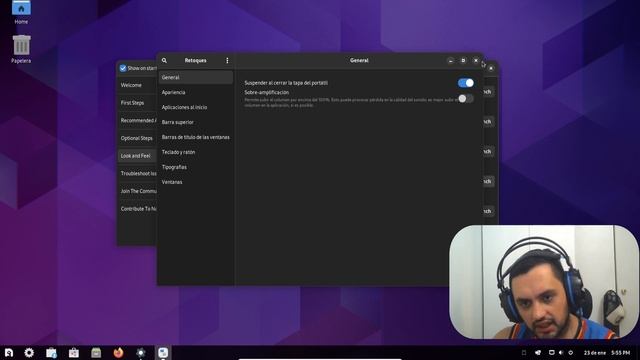Click Suspender al cerrar la tapa label

click(286, 83)
